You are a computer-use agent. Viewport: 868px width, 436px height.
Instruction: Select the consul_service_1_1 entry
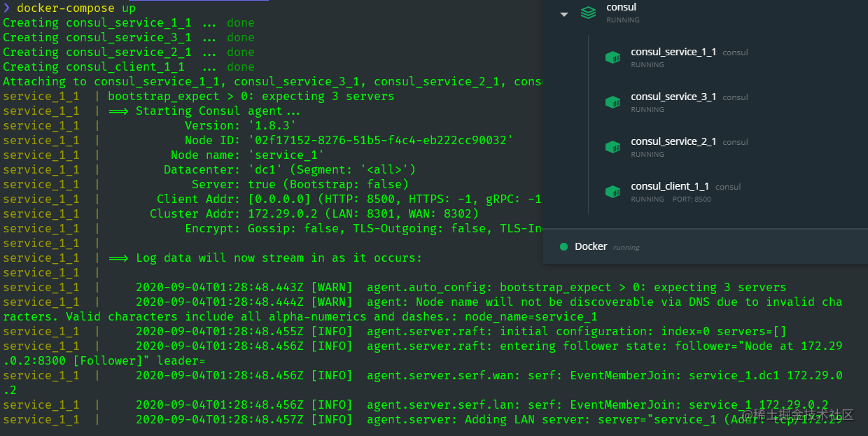[674, 52]
